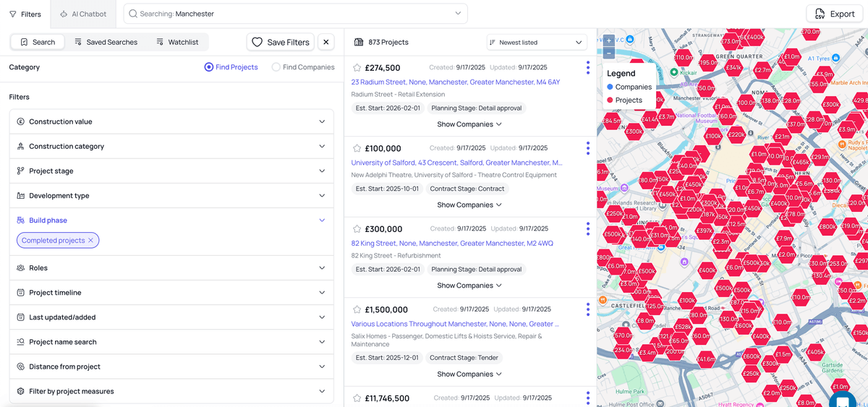868x407 pixels.
Task: Switch to the Saved Searches tab
Action: click(106, 42)
